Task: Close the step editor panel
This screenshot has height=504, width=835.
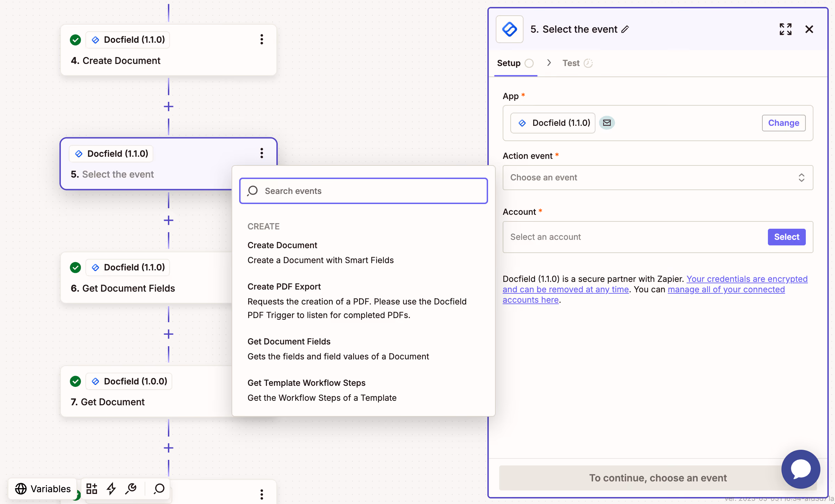Action: (809, 29)
